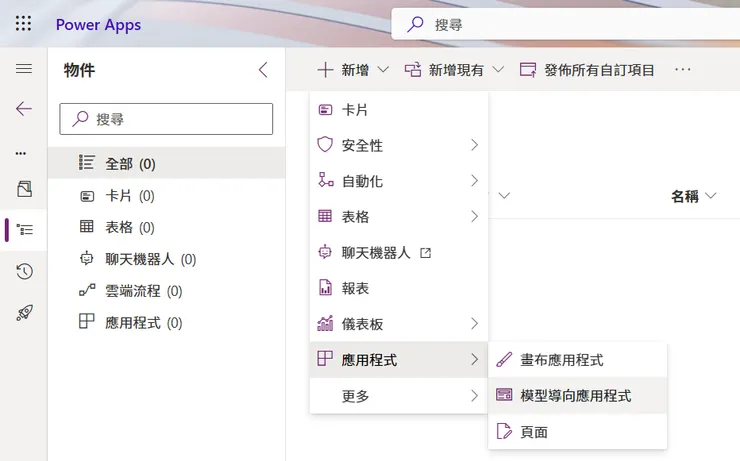Click the top search box

coord(565,24)
